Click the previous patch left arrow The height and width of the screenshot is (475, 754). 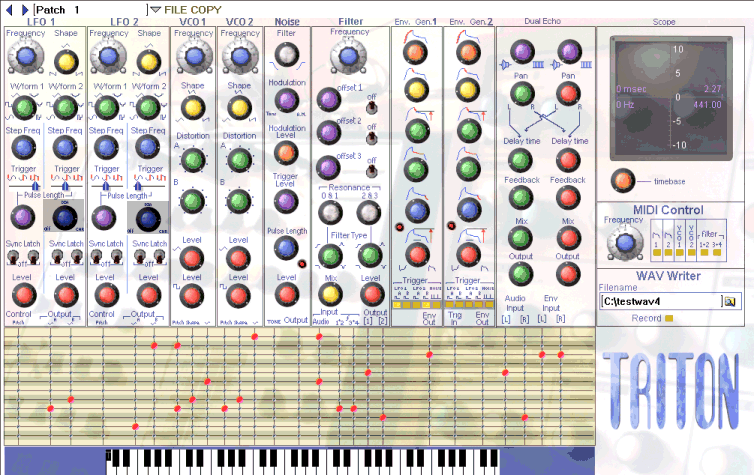(x=7, y=9)
